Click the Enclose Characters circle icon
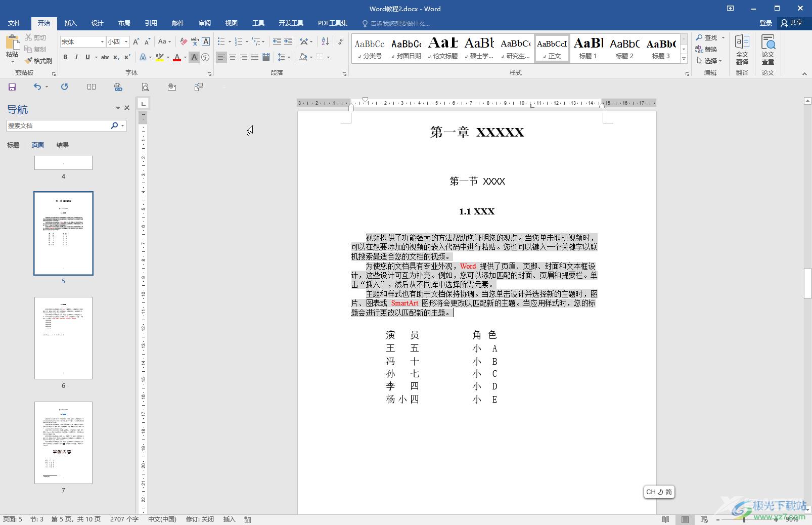 pyautogui.click(x=205, y=57)
